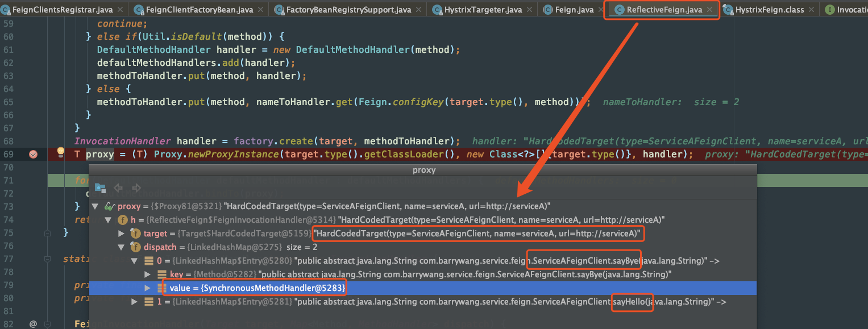This screenshot has height=329, width=868.
Task: Close the Feign.java tab
Action: tap(601, 10)
